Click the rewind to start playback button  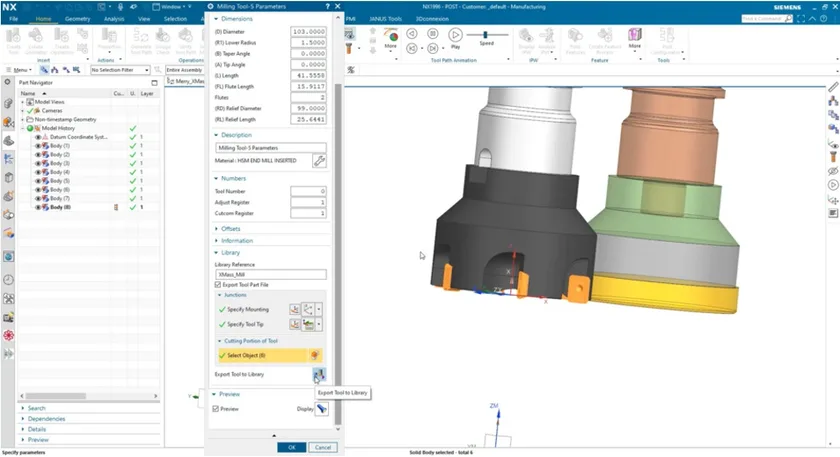[x=411, y=48]
